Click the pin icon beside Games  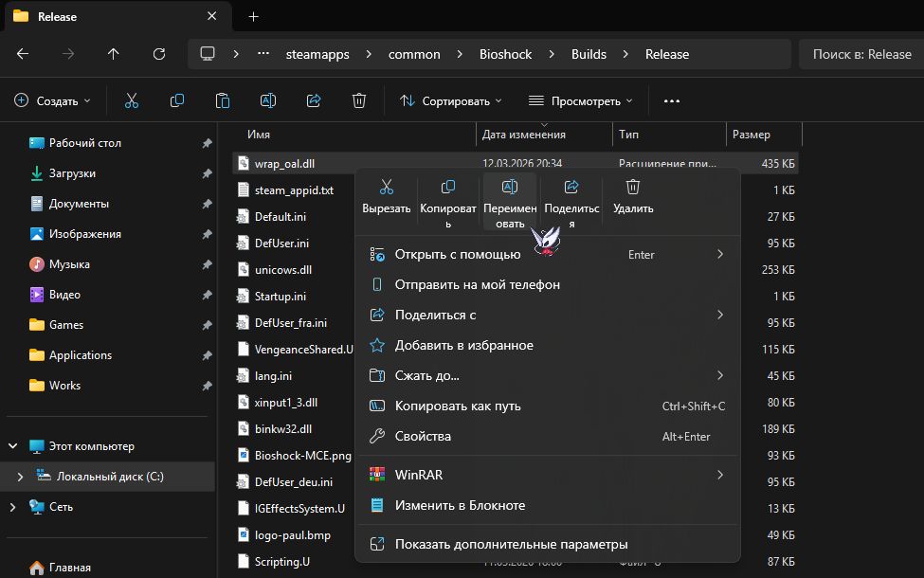[207, 325]
